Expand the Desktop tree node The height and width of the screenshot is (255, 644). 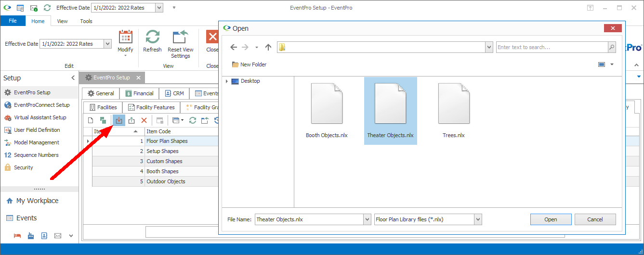tap(226, 81)
